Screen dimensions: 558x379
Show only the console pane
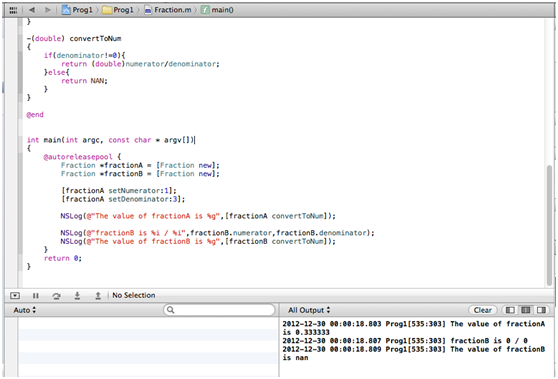pyautogui.click(x=541, y=310)
